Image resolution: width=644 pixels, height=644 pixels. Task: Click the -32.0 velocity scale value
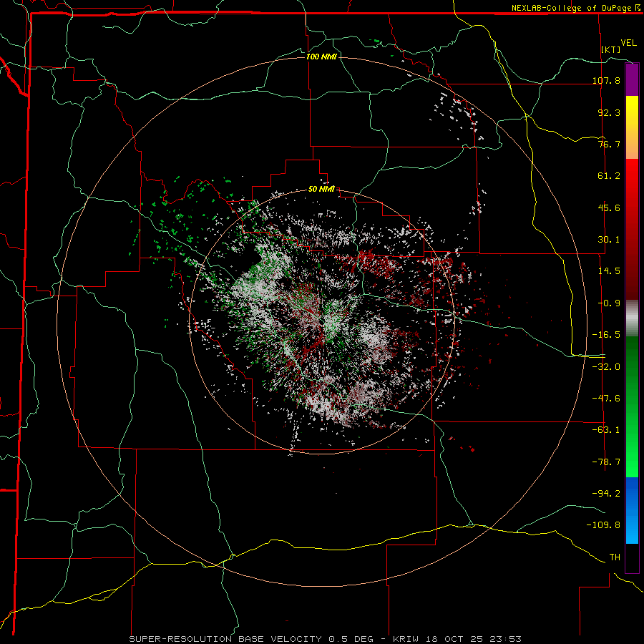tap(606, 367)
